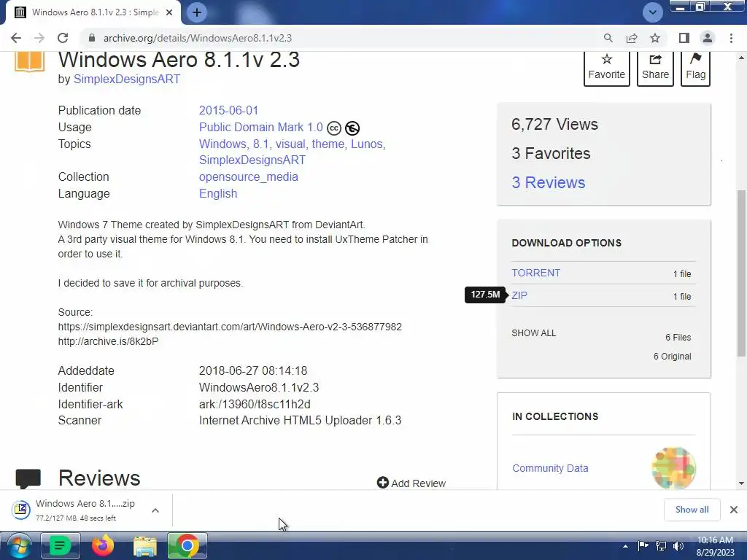Open the Windows topic link
Screen dimensions: 747x560
[222, 144]
